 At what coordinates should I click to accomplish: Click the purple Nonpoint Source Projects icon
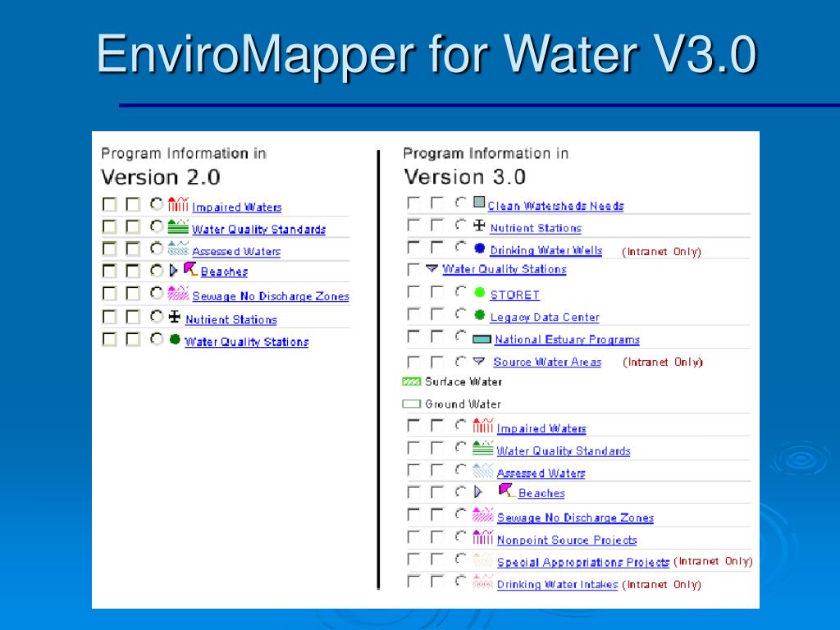tap(482, 536)
